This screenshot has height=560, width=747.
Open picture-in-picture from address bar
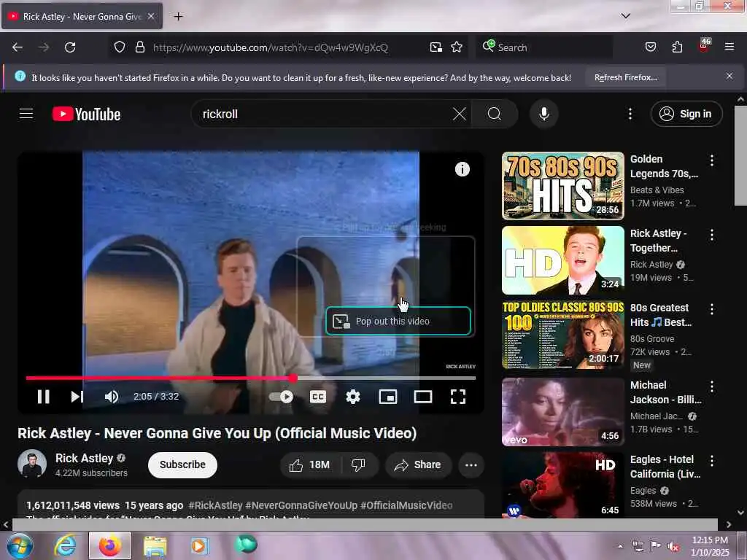coord(436,47)
